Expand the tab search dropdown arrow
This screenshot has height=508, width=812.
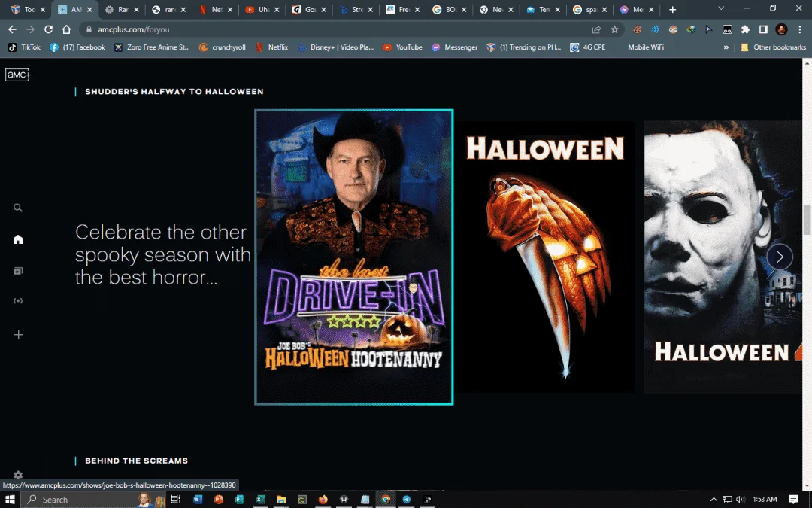(x=720, y=9)
